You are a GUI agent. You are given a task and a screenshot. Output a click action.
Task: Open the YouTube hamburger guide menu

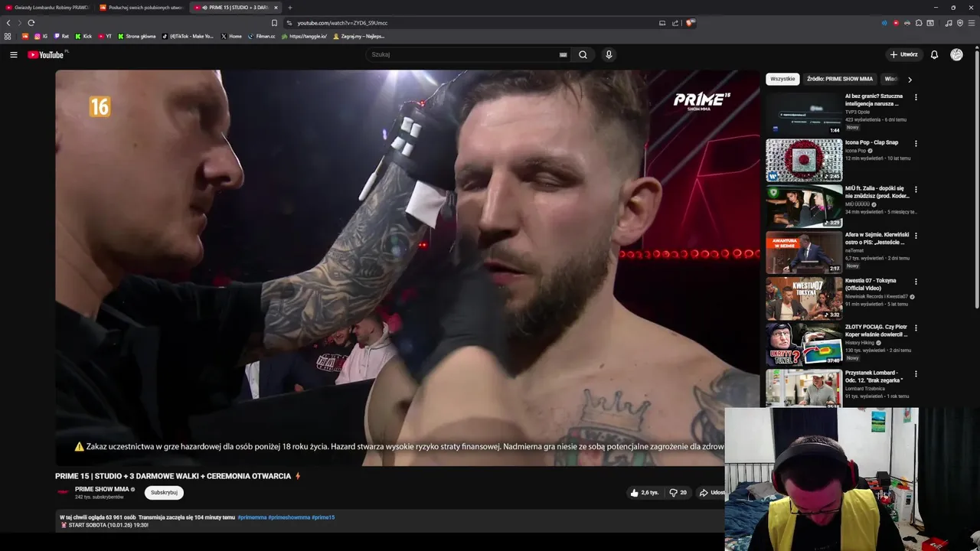(13, 54)
